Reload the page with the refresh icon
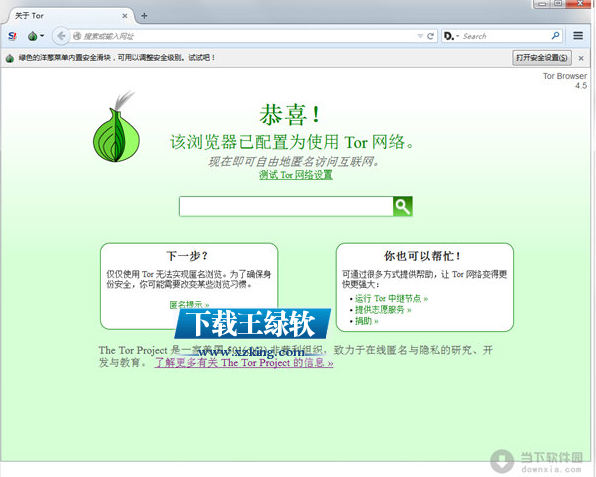596x477 pixels. [x=430, y=36]
